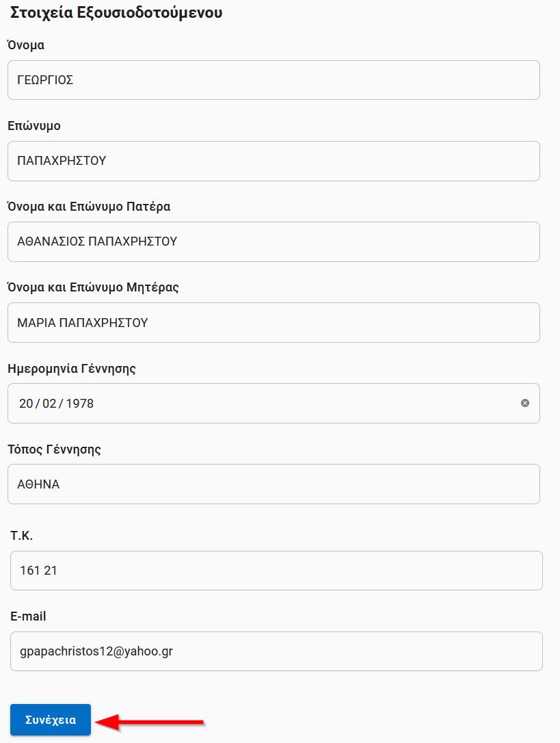560x743 pixels.
Task: Click the mother's name field ΜΑΡΙΑ ΠΑΠΑΧΡΗΣΤΟΥ
Action: pyautogui.click(x=274, y=322)
